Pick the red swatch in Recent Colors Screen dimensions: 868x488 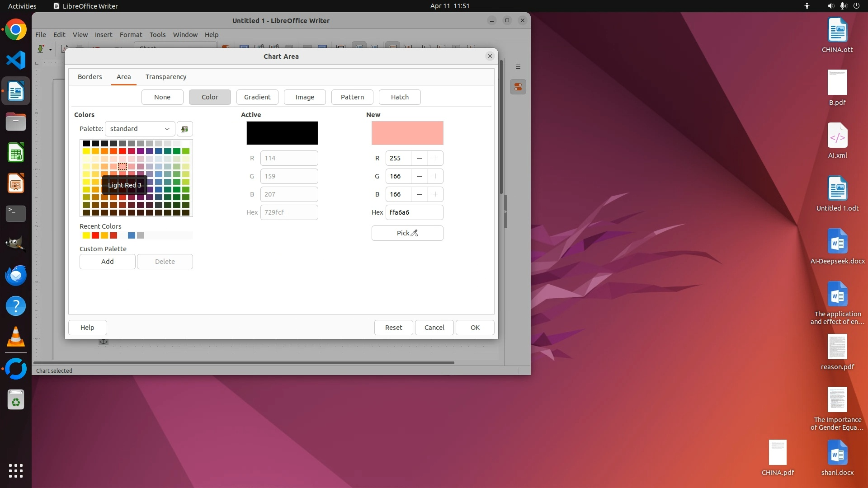95,235
